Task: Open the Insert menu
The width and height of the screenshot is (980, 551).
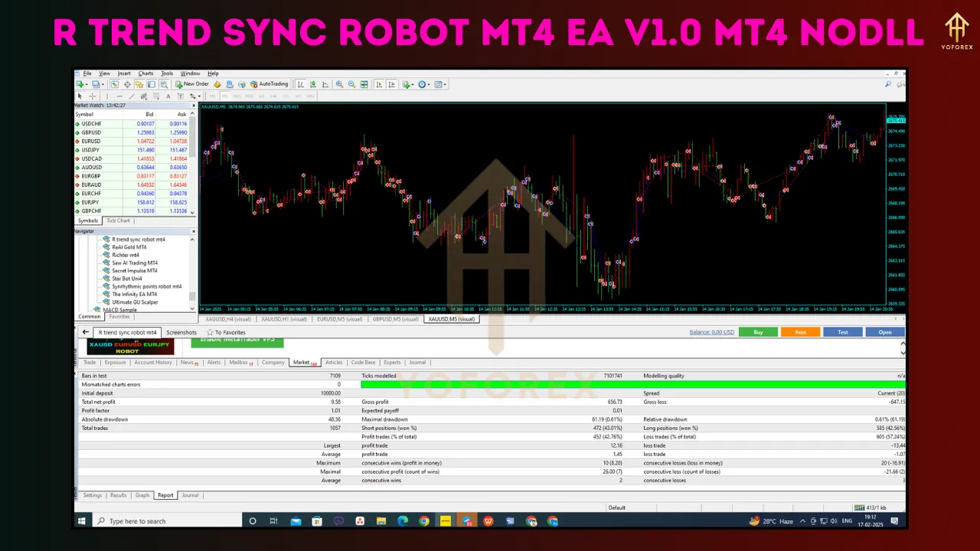Action: [x=124, y=73]
